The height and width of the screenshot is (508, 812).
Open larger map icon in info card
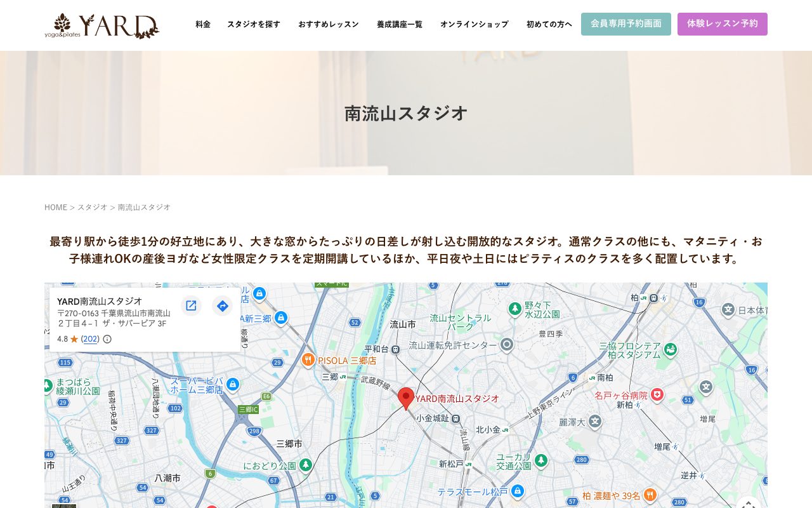pos(191,306)
